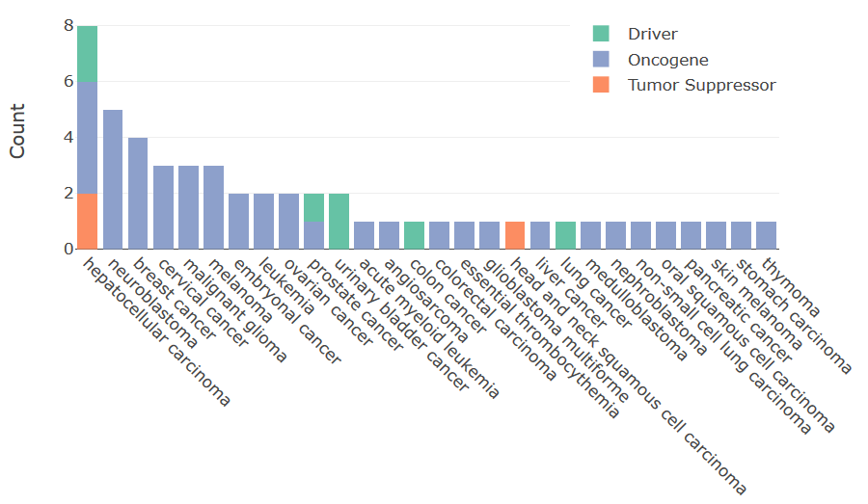
Task: Toggle Tumor Suppressor legend entry text
Action: coord(701,85)
